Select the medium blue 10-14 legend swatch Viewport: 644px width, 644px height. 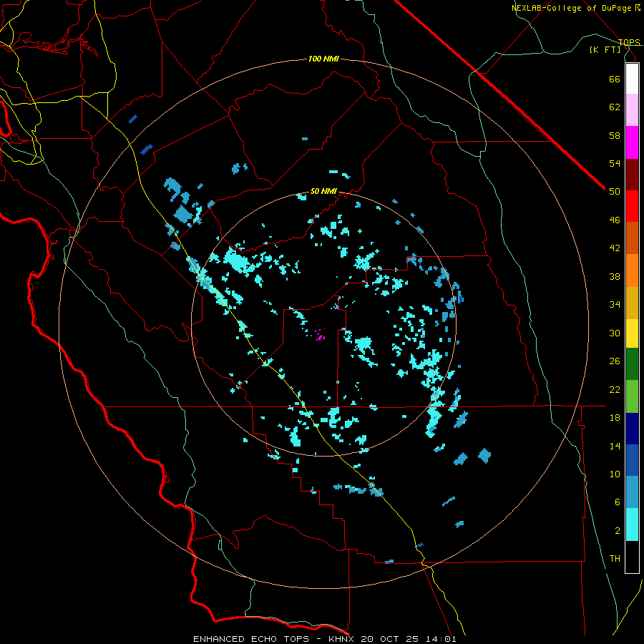coord(632,460)
